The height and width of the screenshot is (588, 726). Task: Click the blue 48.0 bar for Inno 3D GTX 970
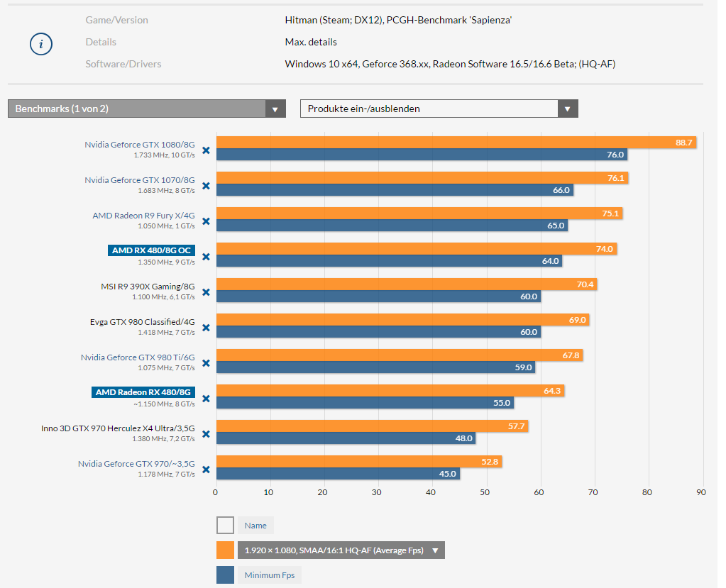click(346, 438)
